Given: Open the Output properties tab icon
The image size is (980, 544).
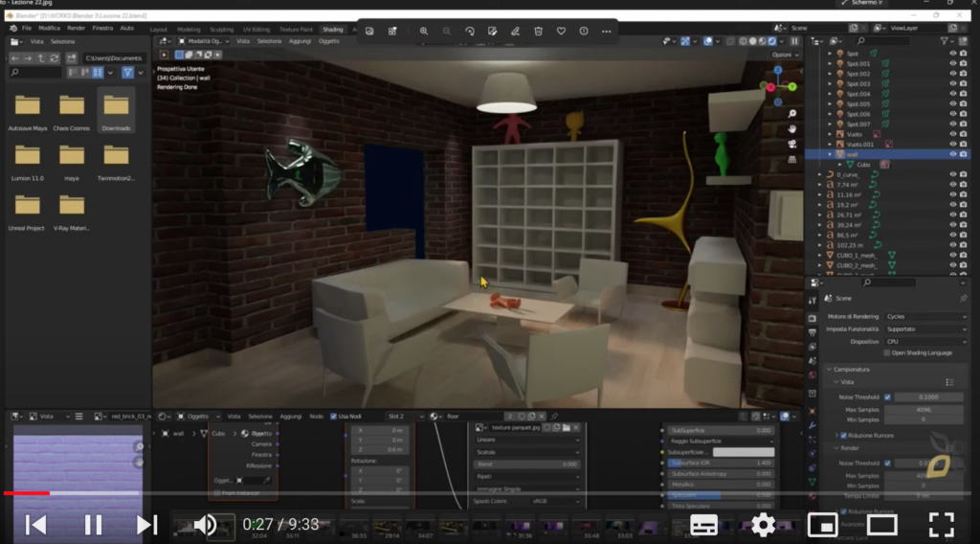Looking at the screenshot, I should click(812, 332).
